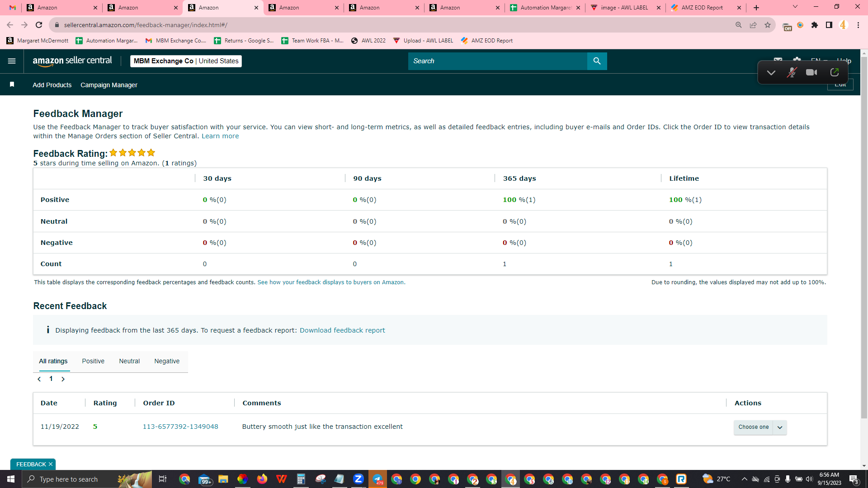The height and width of the screenshot is (488, 868).
Task: Open the AWL 2022 bookmark
Action: [368, 41]
